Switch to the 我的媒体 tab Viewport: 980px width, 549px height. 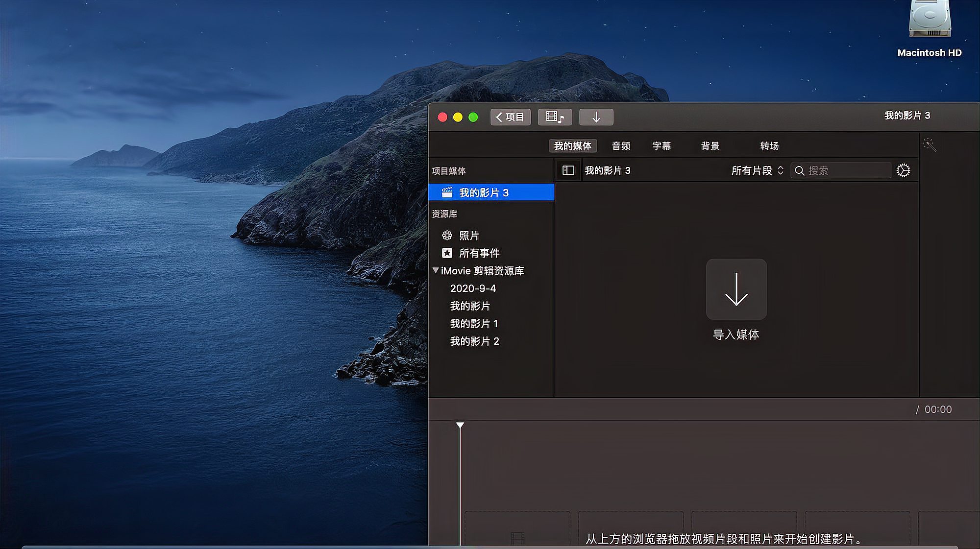point(572,146)
